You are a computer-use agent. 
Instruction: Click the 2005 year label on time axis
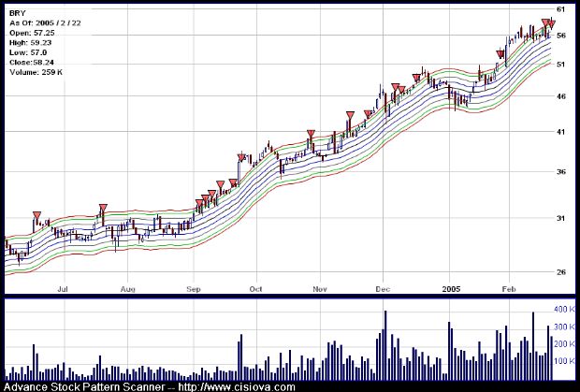pos(451,288)
